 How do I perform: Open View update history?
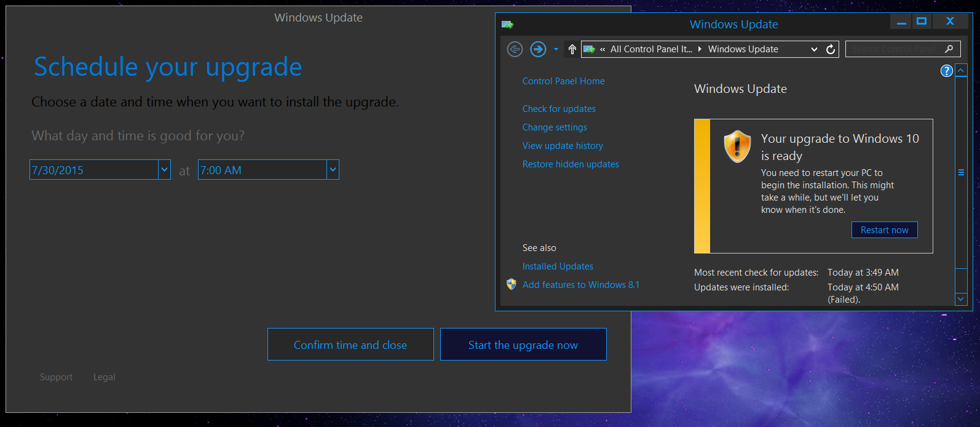click(x=563, y=146)
